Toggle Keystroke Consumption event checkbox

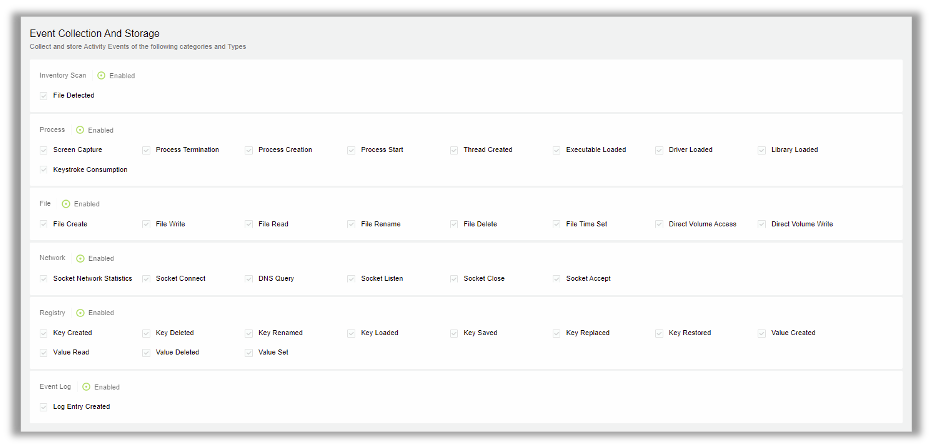44,170
